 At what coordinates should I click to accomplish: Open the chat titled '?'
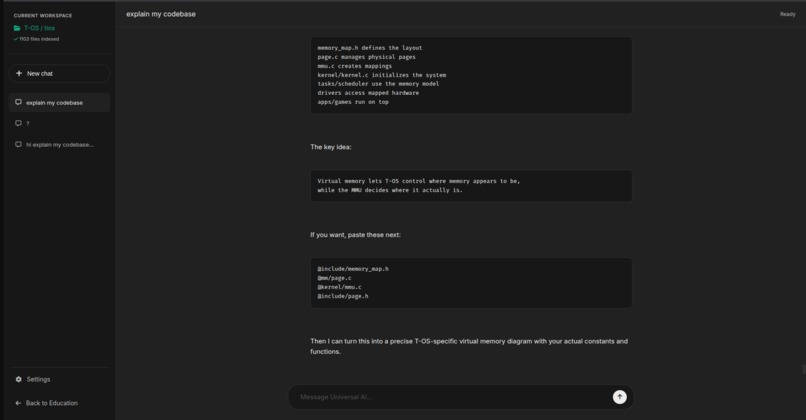click(x=59, y=123)
